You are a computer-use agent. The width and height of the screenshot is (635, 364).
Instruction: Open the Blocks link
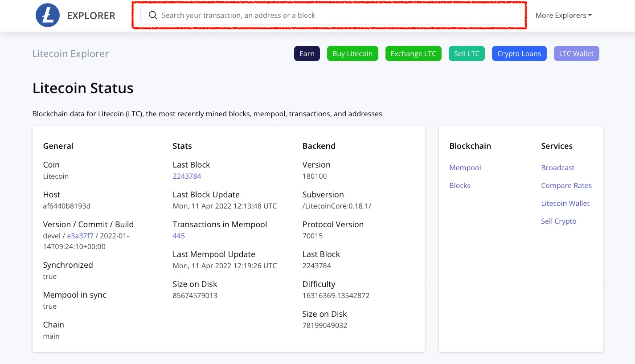tap(459, 186)
